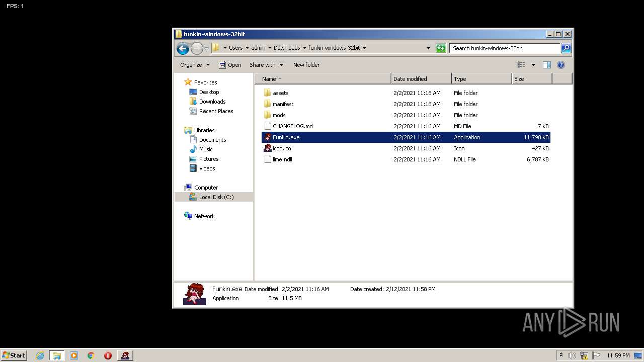
Task: Launch Google Chrome from the taskbar
Action: pyautogui.click(x=91, y=355)
